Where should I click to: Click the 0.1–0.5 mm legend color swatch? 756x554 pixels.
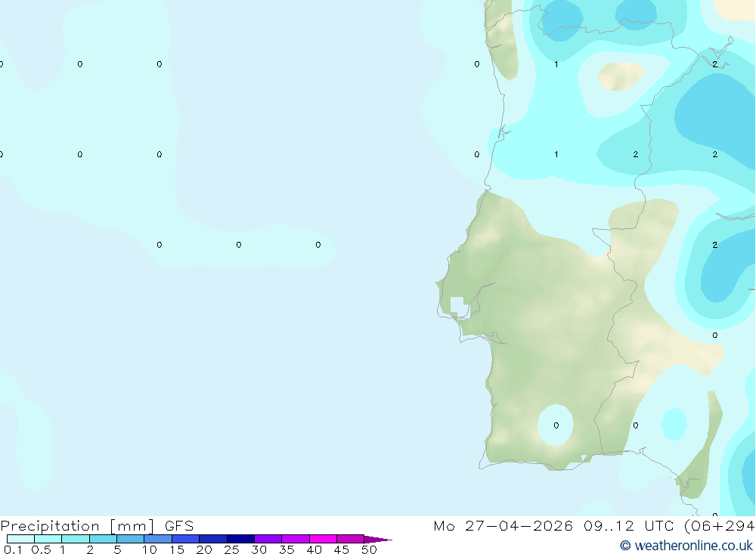point(20,539)
